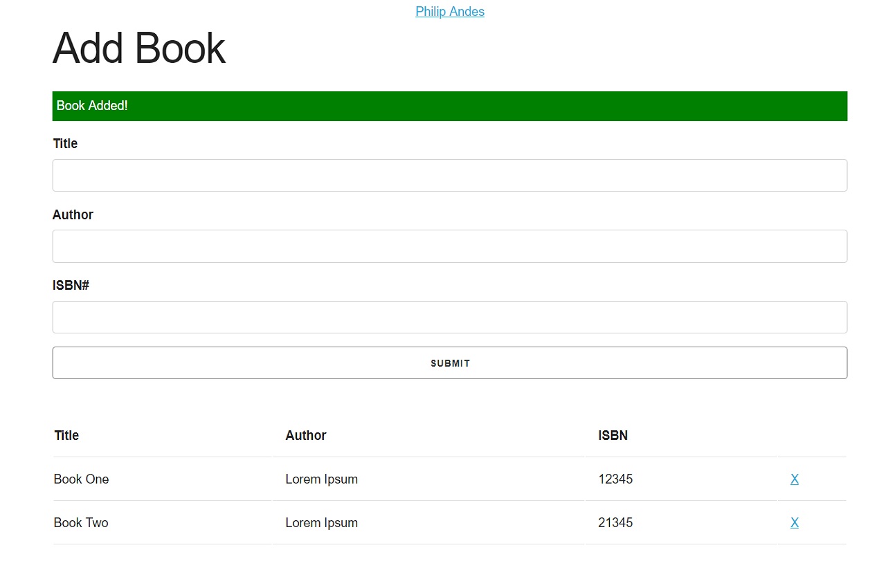Click into the Title input field
The height and width of the screenshot is (588, 886).
[450, 176]
